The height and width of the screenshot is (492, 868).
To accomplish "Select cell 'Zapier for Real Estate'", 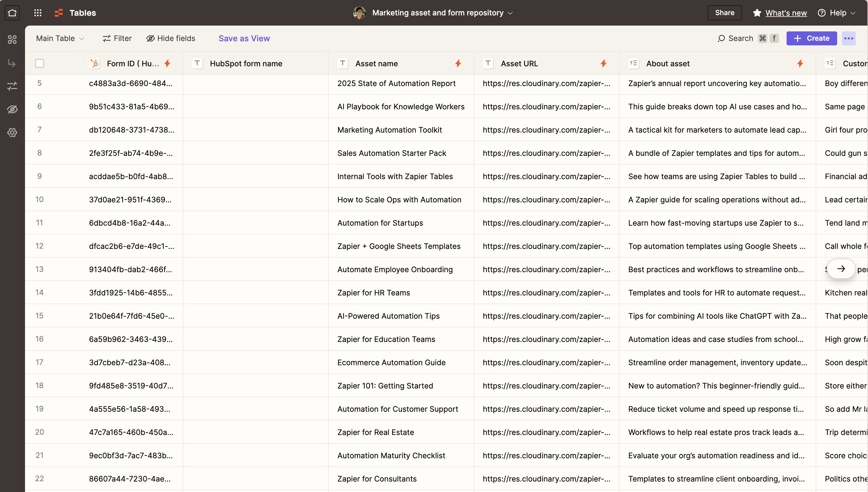I will pyautogui.click(x=401, y=432).
